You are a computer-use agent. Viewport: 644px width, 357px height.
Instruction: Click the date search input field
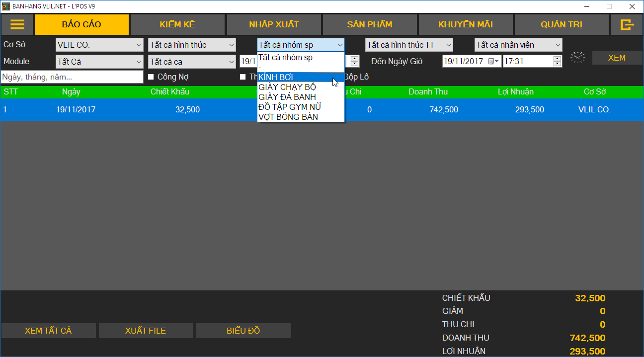72,77
